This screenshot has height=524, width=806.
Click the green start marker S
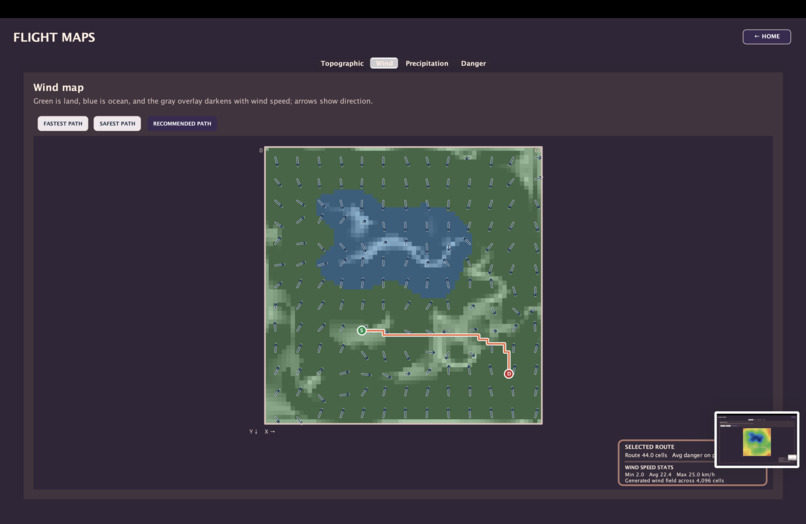361,330
